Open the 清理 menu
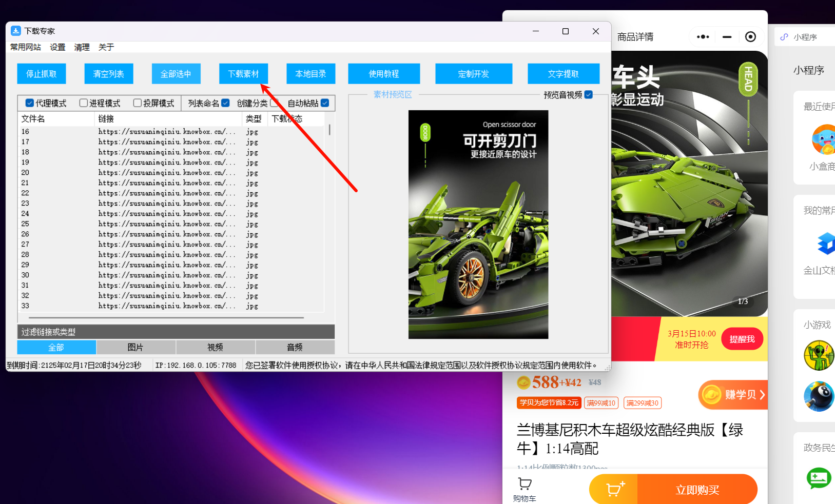 click(82, 47)
